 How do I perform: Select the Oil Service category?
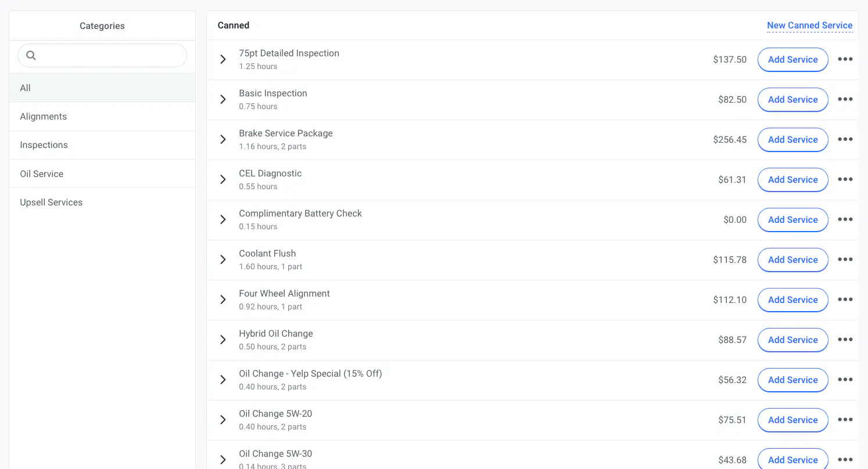[x=42, y=174]
